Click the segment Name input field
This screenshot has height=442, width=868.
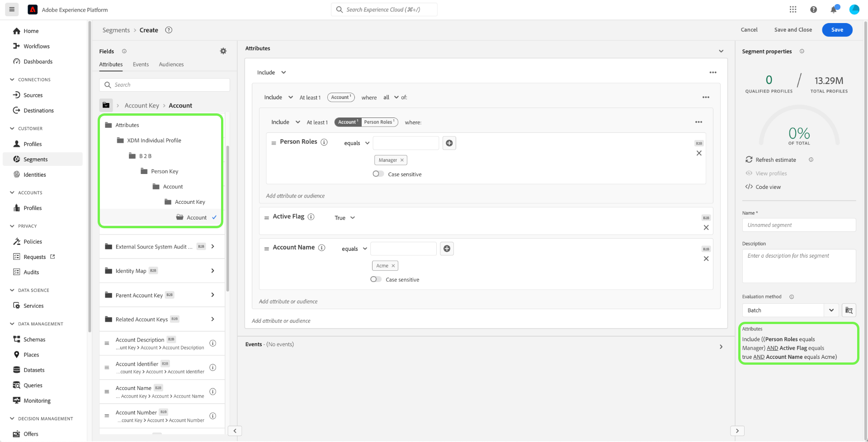[799, 225]
